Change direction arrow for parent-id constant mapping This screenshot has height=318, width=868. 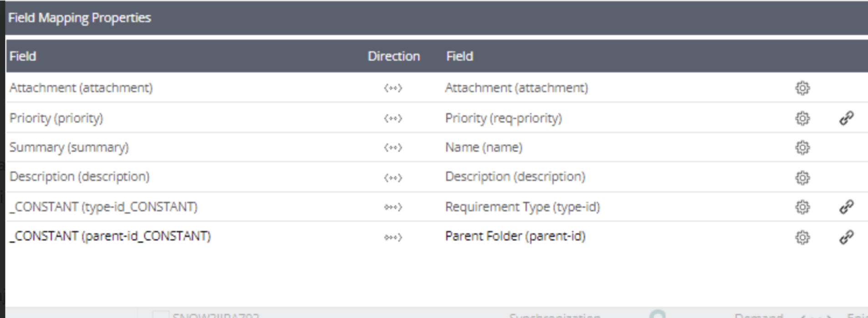tap(393, 237)
